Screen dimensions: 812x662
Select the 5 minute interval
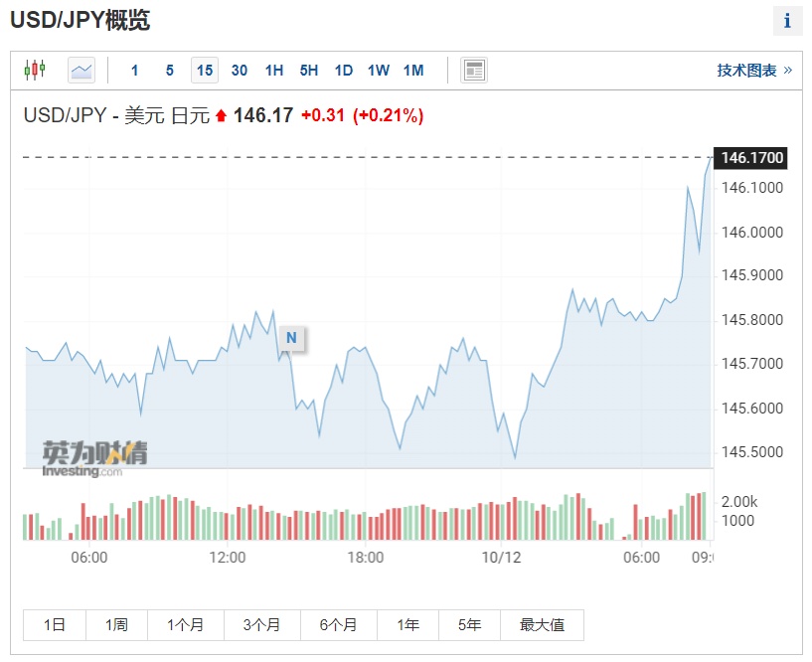click(170, 70)
